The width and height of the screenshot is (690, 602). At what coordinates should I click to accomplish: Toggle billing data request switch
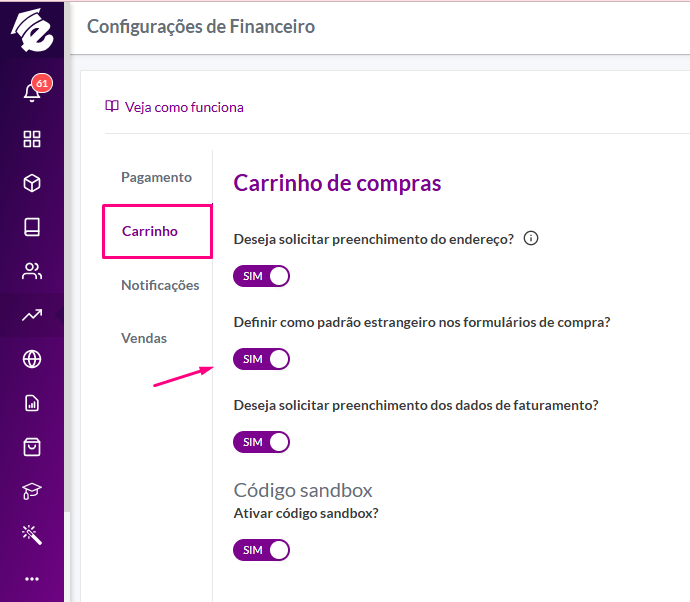261,442
